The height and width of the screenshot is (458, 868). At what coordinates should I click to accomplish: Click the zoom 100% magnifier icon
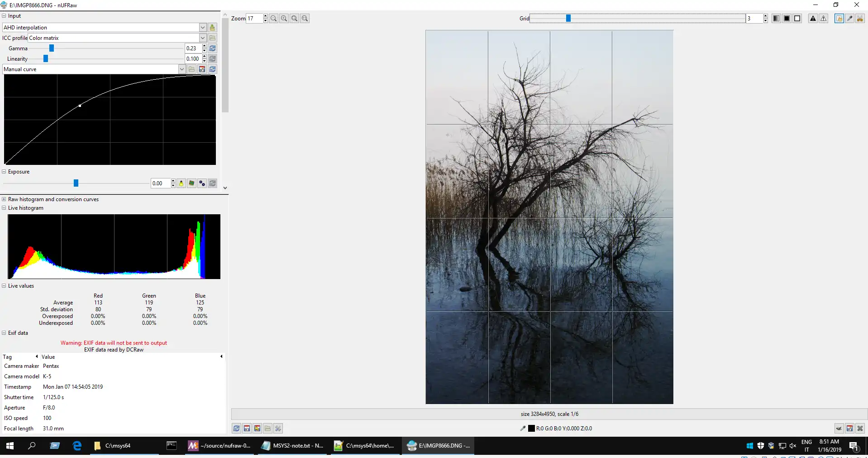[305, 19]
